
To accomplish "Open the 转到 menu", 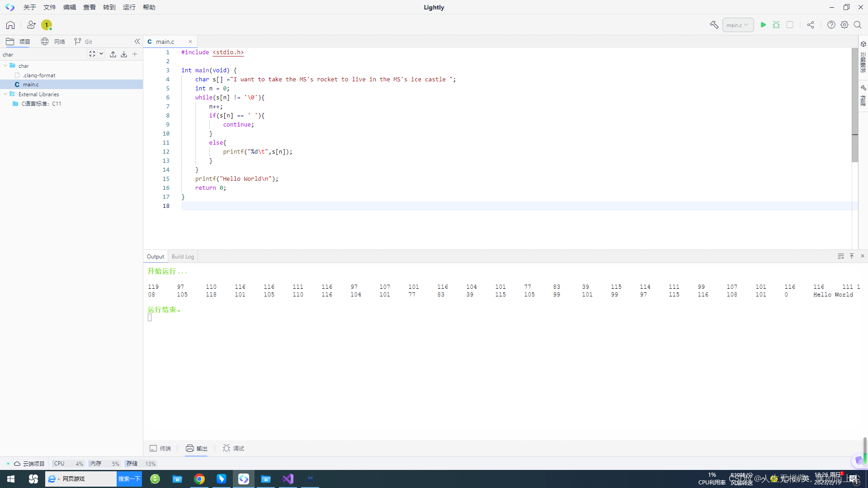I will (109, 7).
